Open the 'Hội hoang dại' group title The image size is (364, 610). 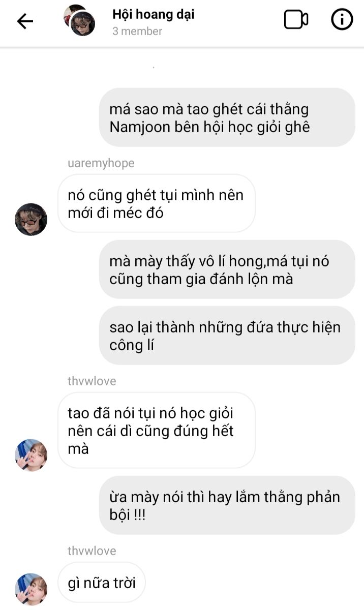coord(153,14)
